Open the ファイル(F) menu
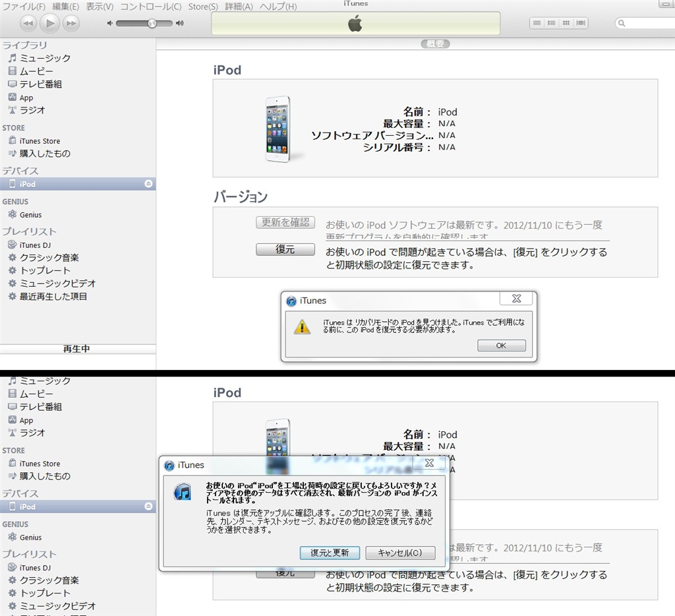 click(x=24, y=7)
